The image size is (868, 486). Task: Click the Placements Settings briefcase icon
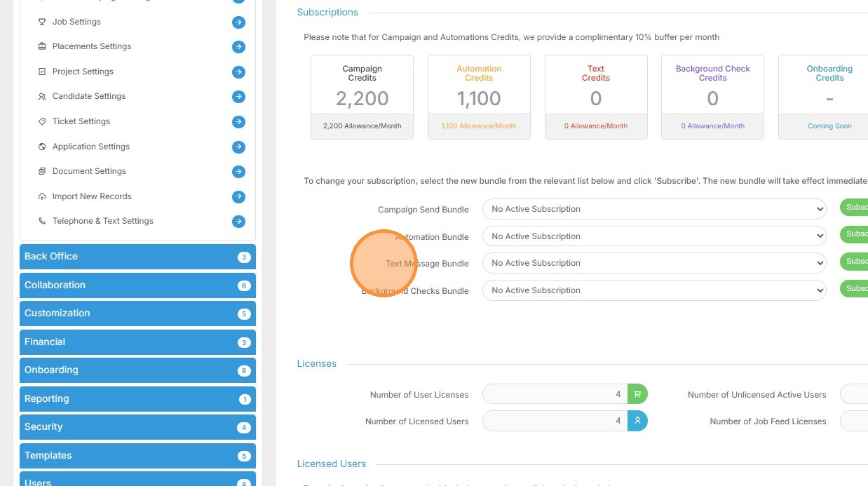42,46
